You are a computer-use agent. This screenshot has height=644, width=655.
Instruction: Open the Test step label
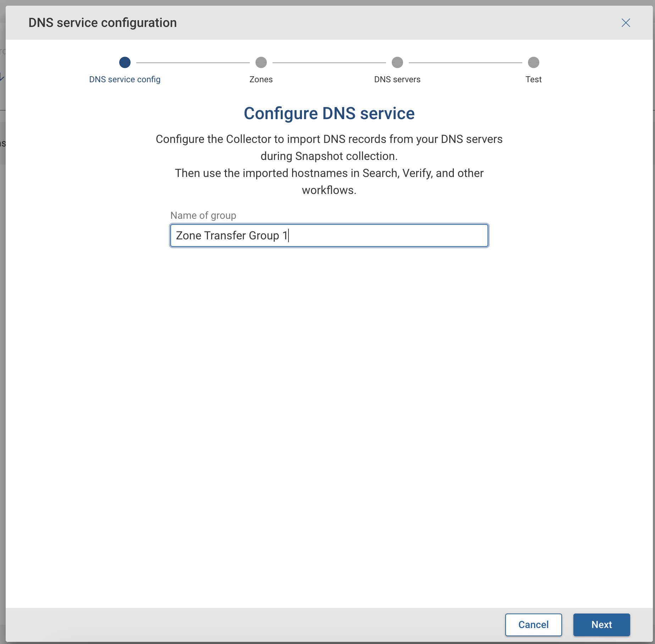[x=533, y=79]
